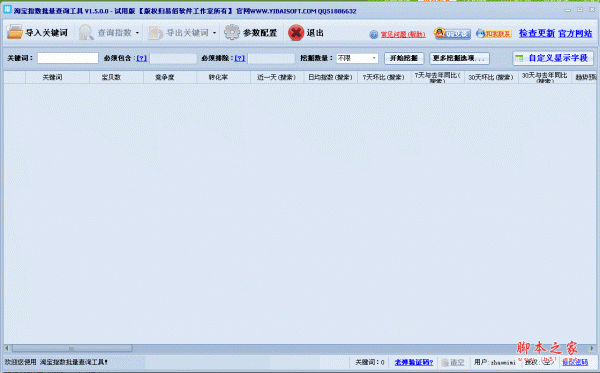Expand the 查询指数 dropdown arrow

click(x=137, y=33)
